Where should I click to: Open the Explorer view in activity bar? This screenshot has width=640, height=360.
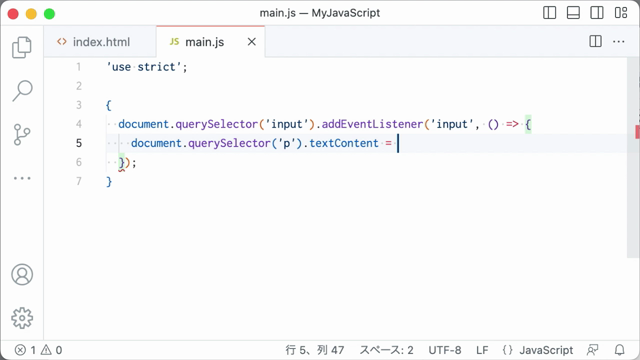22,47
